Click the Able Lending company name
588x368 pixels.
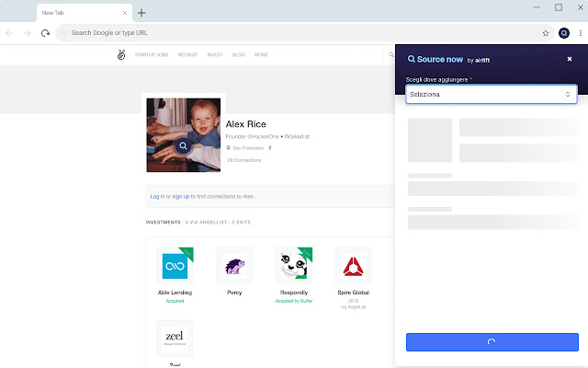coord(175,293)
